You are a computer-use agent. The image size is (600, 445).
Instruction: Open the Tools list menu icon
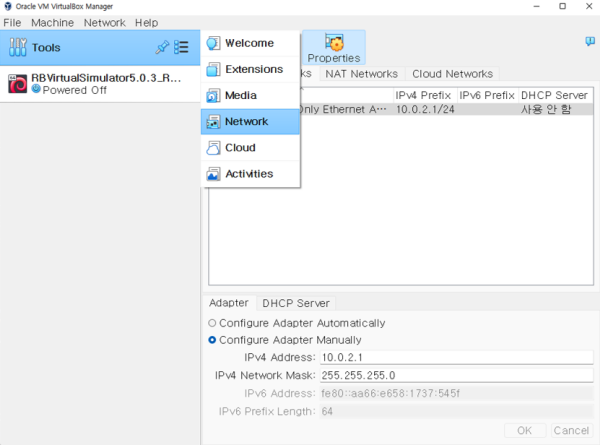[181, 47]
